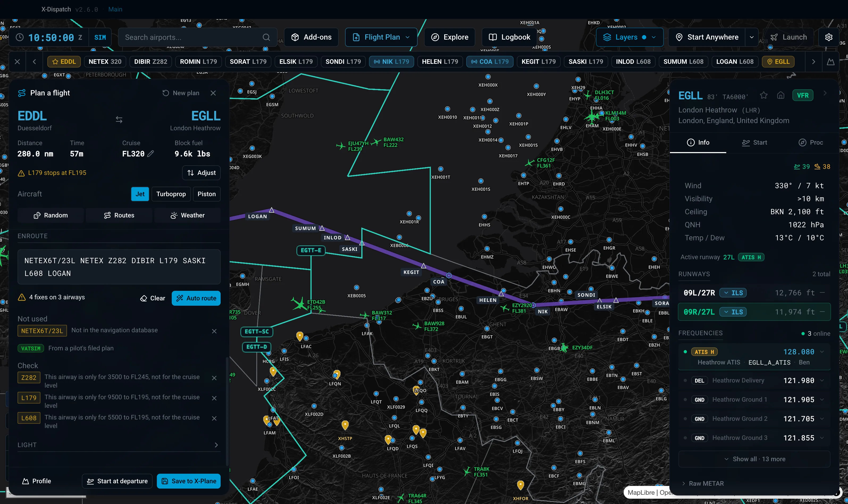This screenshot has height=504, width=848.
Task: Switch to the Proc tab
Action: [x=811, y=143]
